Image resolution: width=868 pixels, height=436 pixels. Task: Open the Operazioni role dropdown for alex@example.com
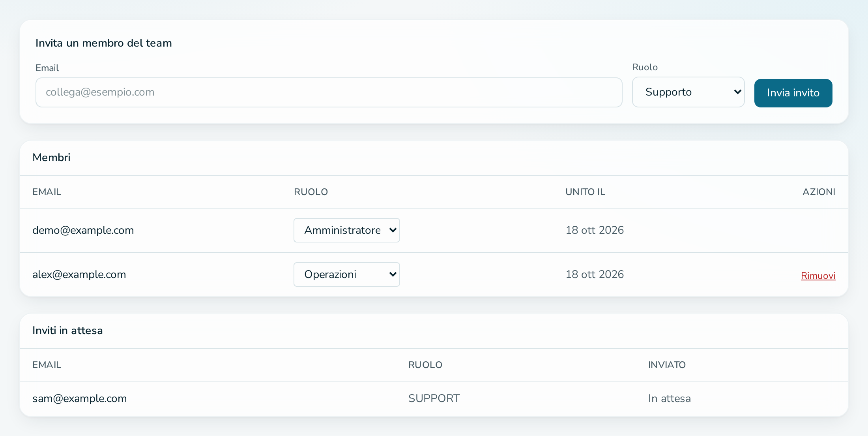coord(346,274)
